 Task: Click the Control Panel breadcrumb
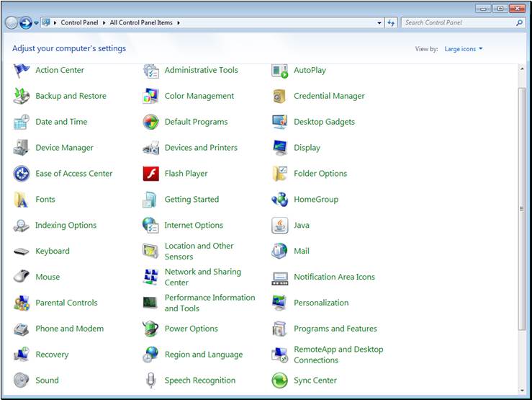[79, 23]
